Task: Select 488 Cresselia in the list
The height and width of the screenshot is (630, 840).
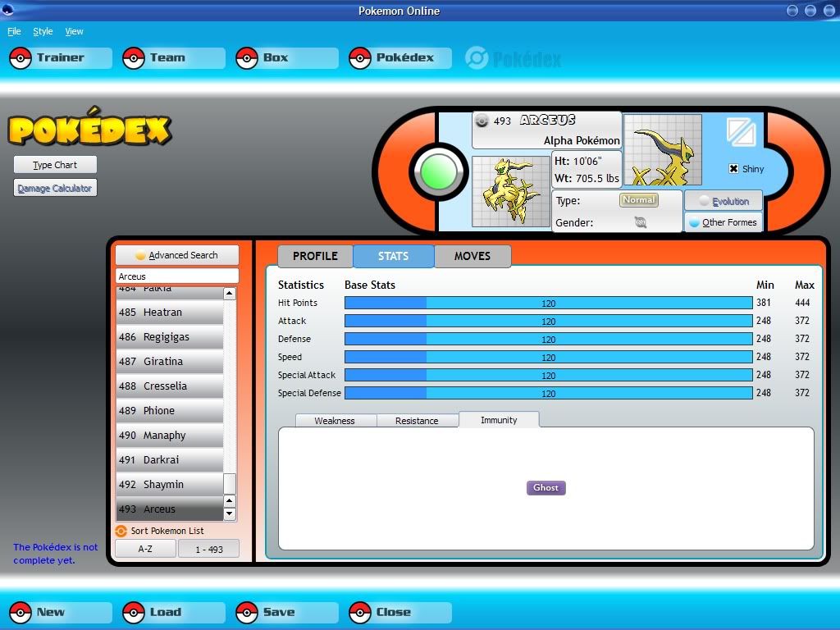Action: pos(169,386)
